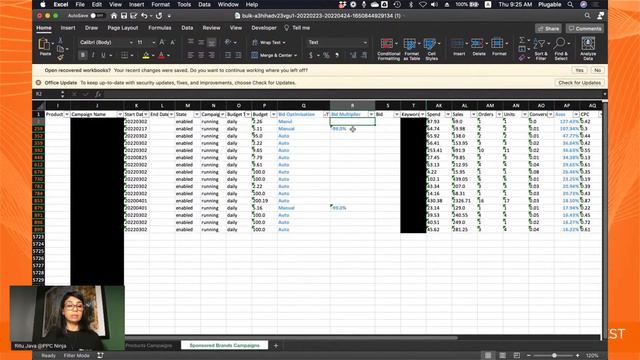Toggle align left
Viewport: 640px width, 360px height.
tap(191, 55)
